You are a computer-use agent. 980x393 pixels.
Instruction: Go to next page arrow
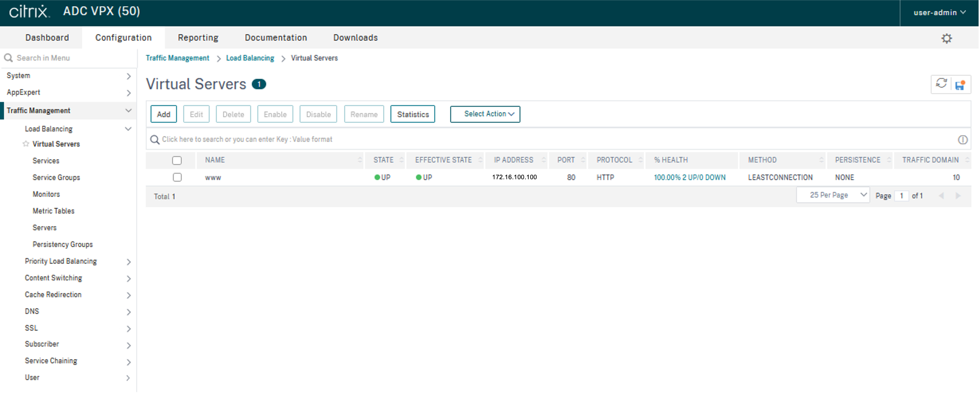pos(958,196)
